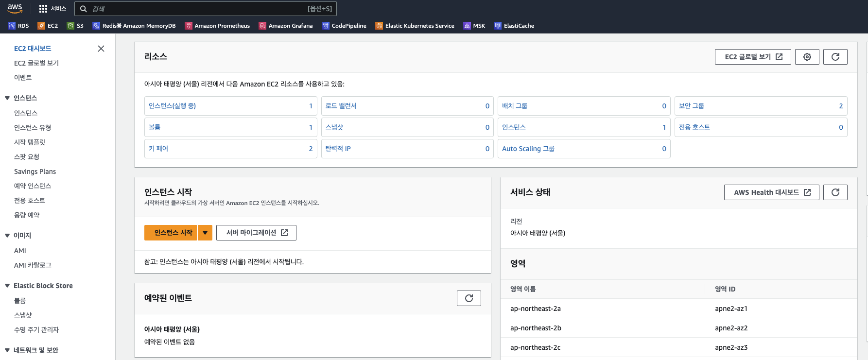Collapse the 이미지 sidebar section
Screen dimensions: 868x360
(7, 236)
